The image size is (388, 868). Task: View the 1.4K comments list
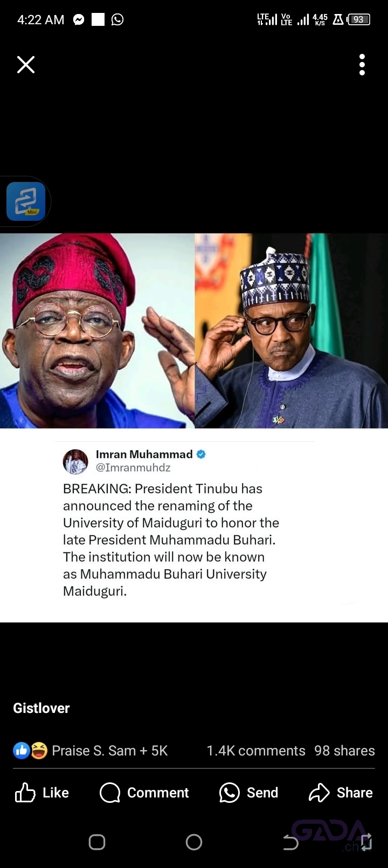(256, 751)
